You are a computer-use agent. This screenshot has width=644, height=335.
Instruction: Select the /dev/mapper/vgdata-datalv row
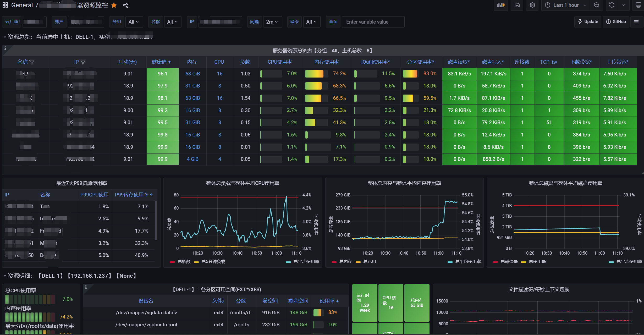click(x=215, y=313)
